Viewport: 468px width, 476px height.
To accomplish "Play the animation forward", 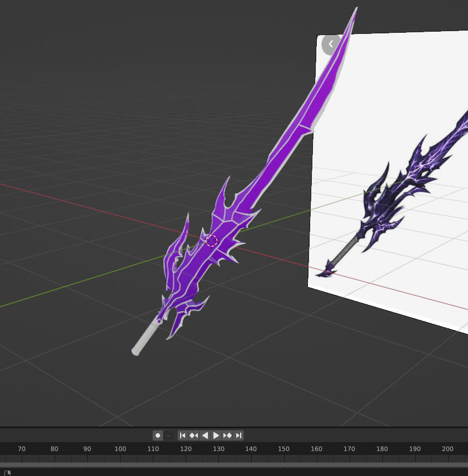I will [x=216, y=435].
